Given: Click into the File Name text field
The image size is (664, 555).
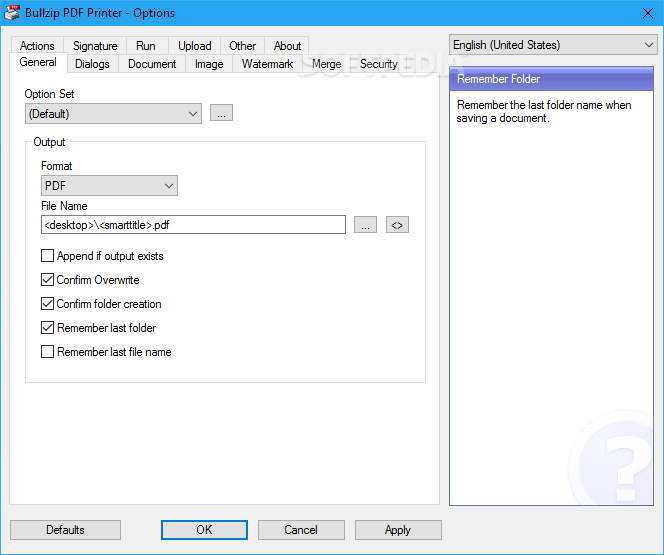Looking at the screenshot, I should pos(193,225).
